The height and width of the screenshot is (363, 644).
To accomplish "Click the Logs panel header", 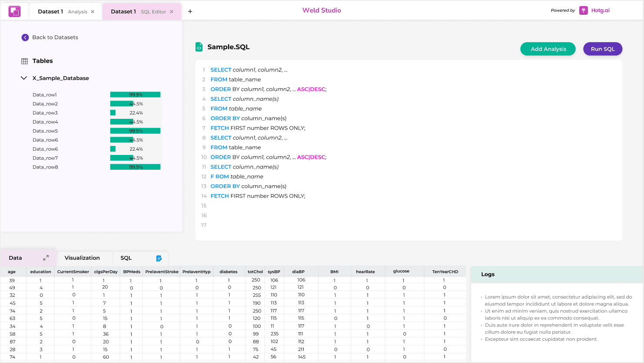I will (557, 274).
